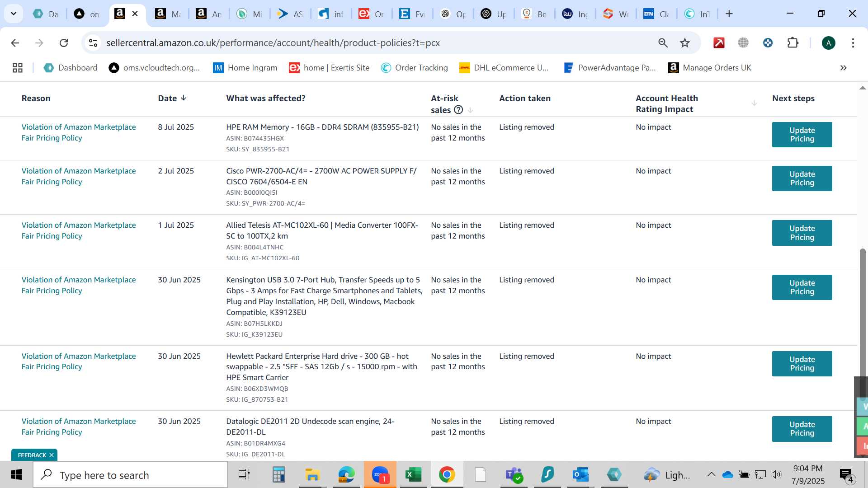The width and height of the screenshot is (868, 488).
Task: Open Zoom from taskbar
Action: coord(380,475)
